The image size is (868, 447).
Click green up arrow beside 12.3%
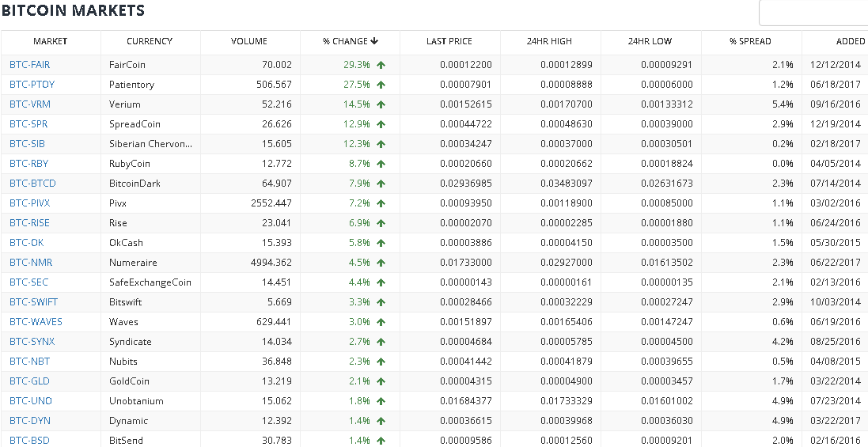pyautogui.click(x=381, y=145)
